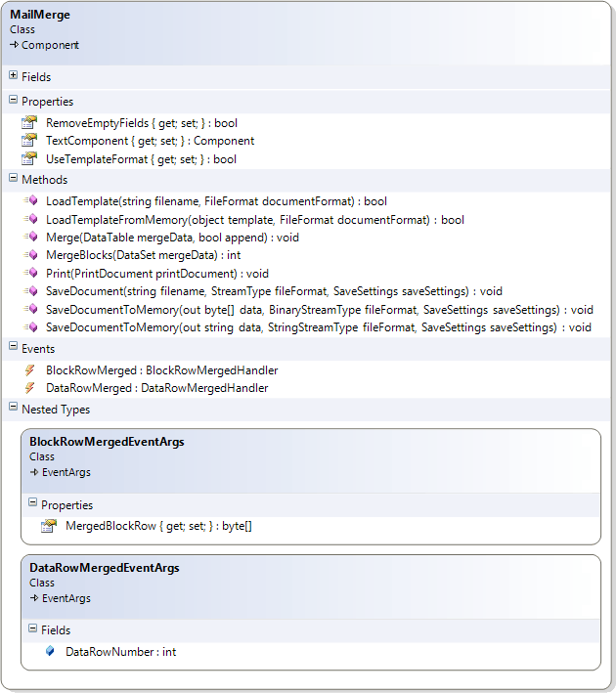616x693 pixels.
Task: Click the Nested Types section label
Action: [x=56, y=410]
